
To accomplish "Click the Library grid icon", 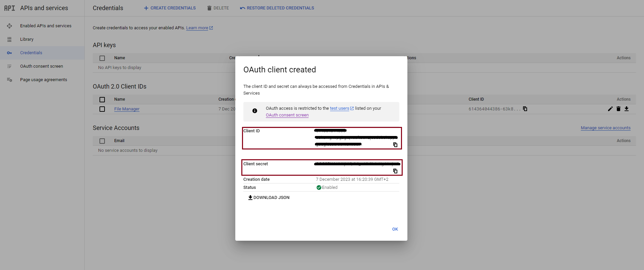I will coord(9,39).
